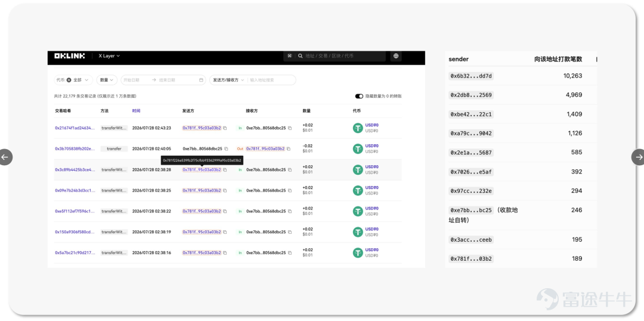Click the OKLINK logo
The height and width of the screenshot is (321, 644).
pos(69,56)
